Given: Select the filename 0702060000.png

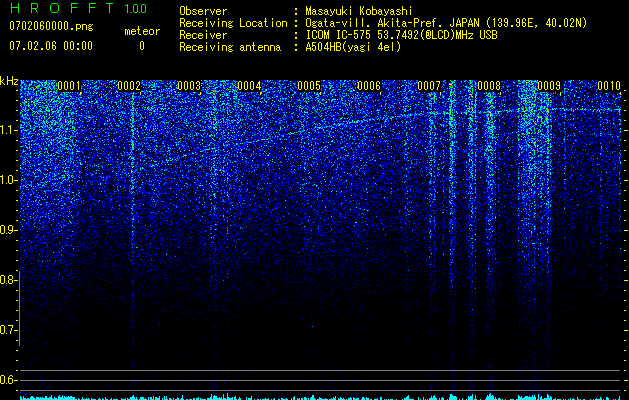Looking at the screenshot, I should pyautogui.click(x=51, y=26).
